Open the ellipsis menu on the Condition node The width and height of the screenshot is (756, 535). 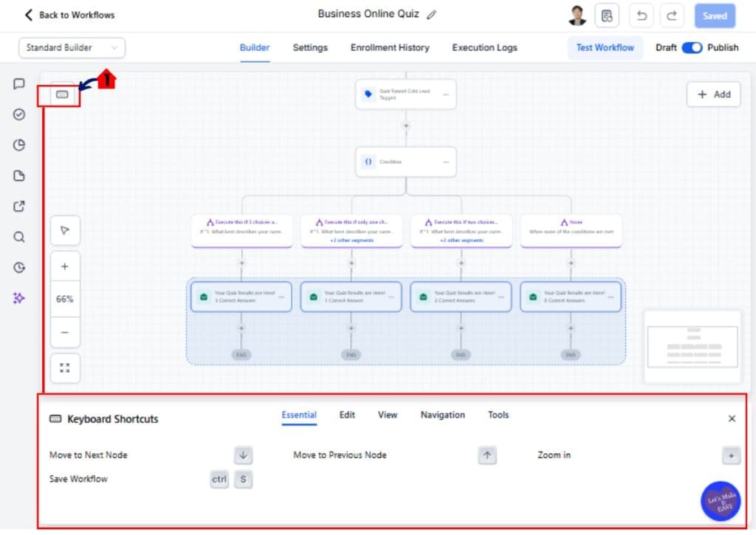click(445, 162)
